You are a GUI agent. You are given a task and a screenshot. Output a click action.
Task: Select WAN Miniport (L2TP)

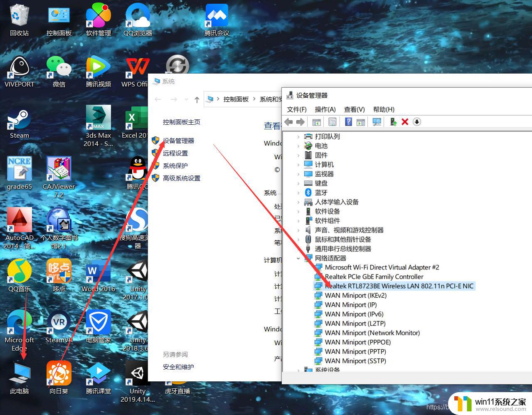coord(355,324)
